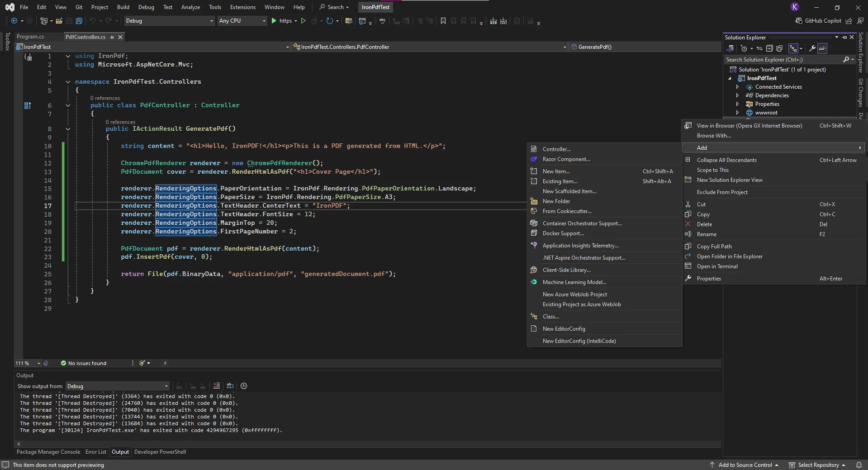Click the Search button in the title bar
868x470 pixels.
[334, 7]
